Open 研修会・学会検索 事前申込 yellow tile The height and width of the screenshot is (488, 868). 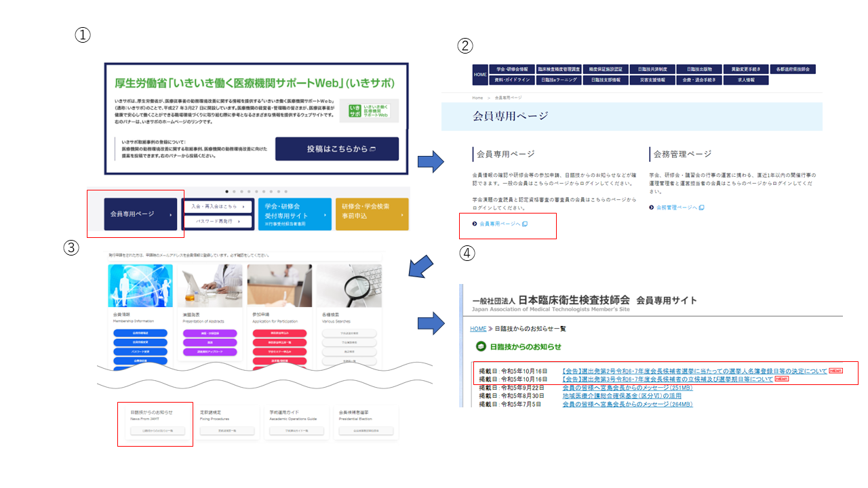pyautogui.click(x=372, y=214)
